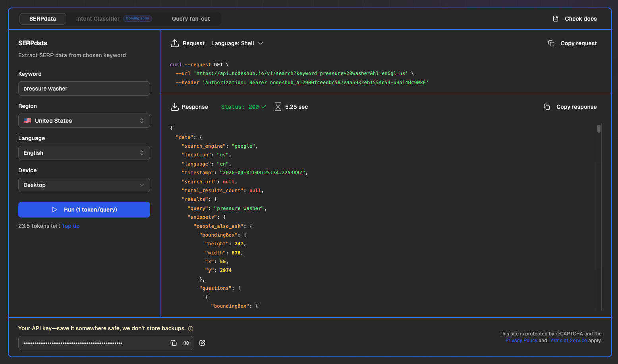The width and height of the screenshot is (618, 364).
Task: Reveal the API key with eye icon
Action: click(186, 343)
